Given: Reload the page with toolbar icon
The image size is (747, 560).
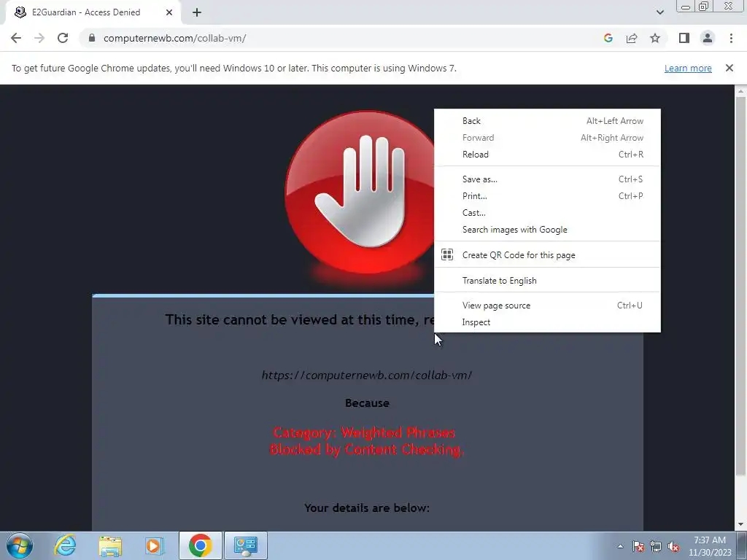Looking at the screenshot, I should pyautogui.click(x=63, y=38).
